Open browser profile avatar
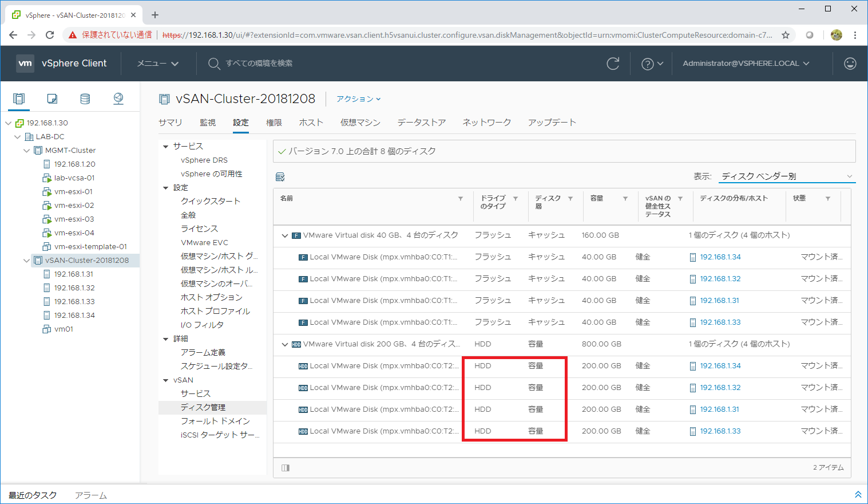 [837, 35]
